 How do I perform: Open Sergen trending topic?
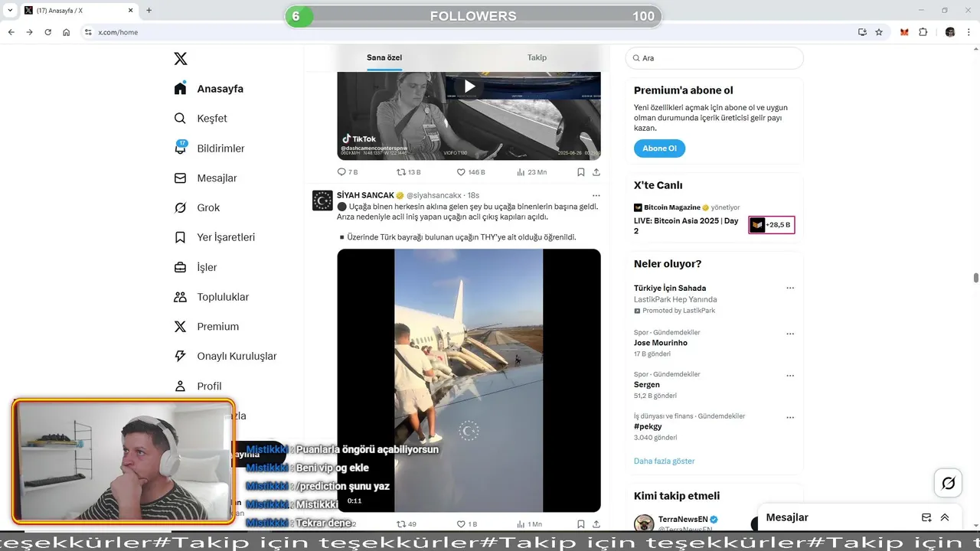(647, 385)
